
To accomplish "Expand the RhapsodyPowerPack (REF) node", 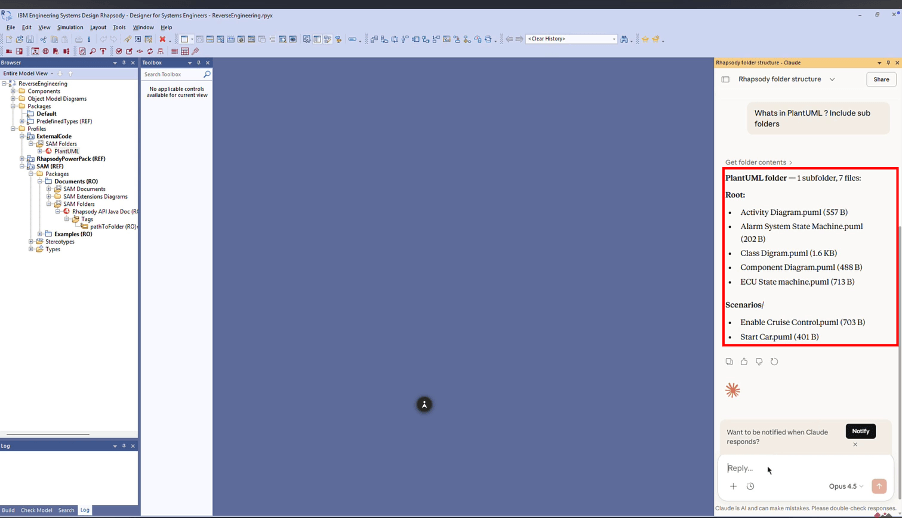I will 22,159.
